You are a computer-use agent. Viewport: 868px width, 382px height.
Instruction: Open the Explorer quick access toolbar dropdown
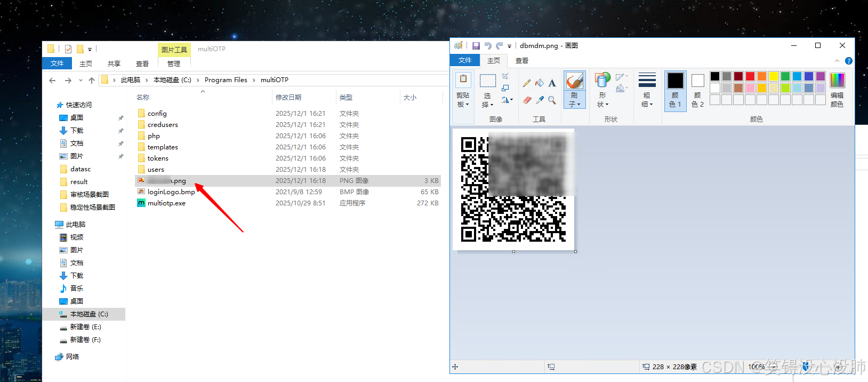[90, 50]
